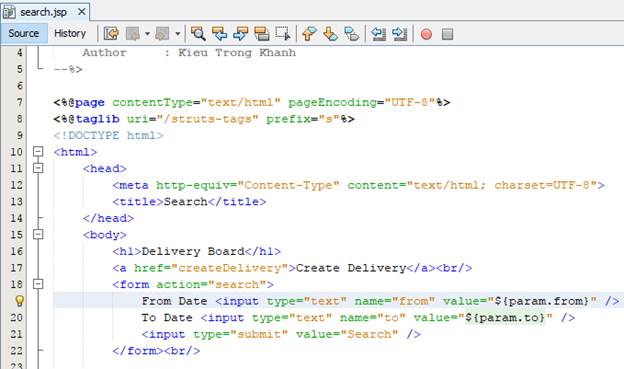The height and width of the screenshot is (369, 624).
Task: Click 'To Date' label text
Action: 167,318
